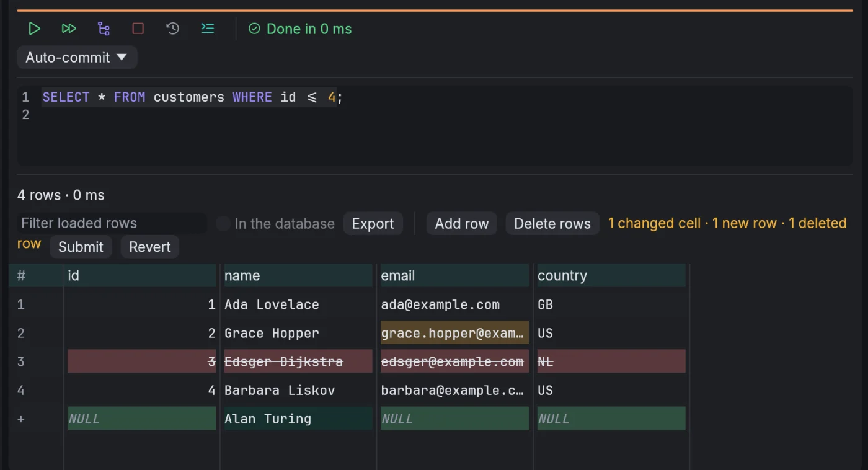Select row number 3 in the # column
The height and width of the screenshot is (470, 868).
coord(21,361)
